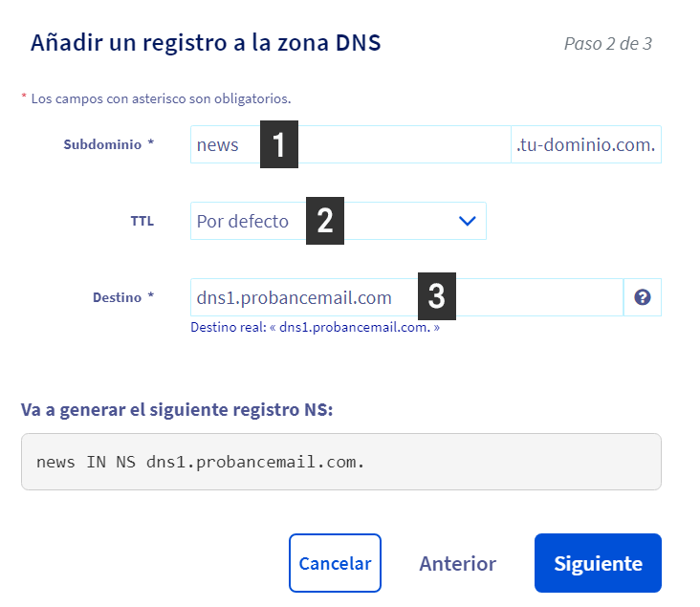700x607 pixels.
Task: Click the TTL dropdown chevron arrow
Action: tap(467, 221)
